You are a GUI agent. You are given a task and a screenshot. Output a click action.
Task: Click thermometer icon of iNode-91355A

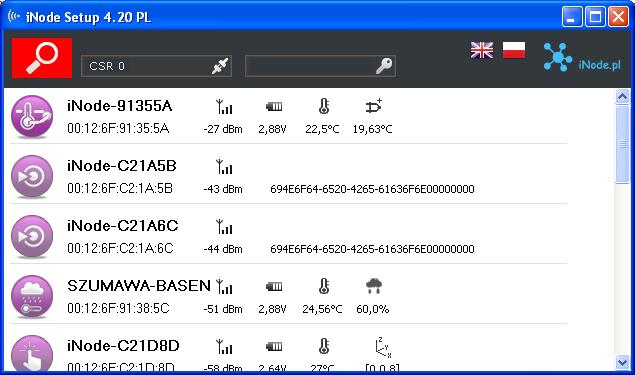coord(324,107)
